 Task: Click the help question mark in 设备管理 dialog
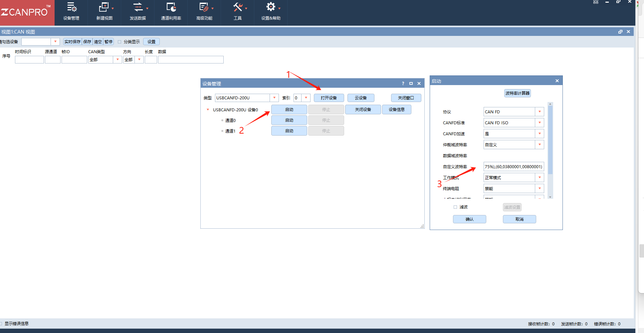click(x=403, y=83)
